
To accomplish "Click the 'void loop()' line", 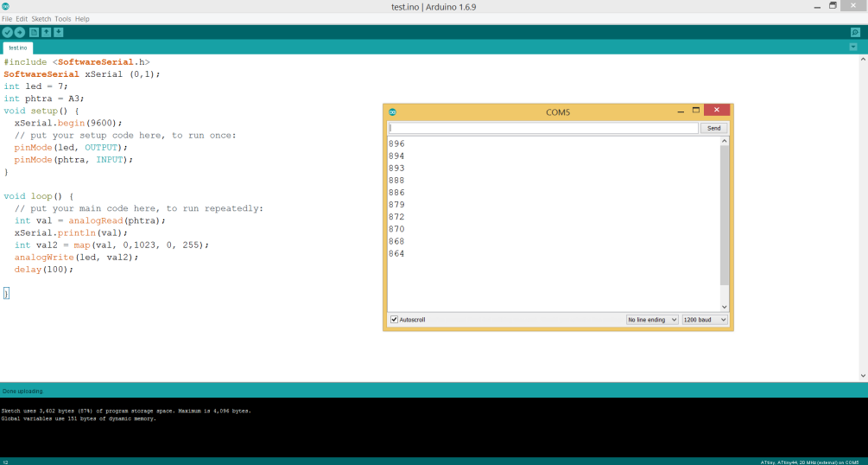I will (x=38, y=196).
